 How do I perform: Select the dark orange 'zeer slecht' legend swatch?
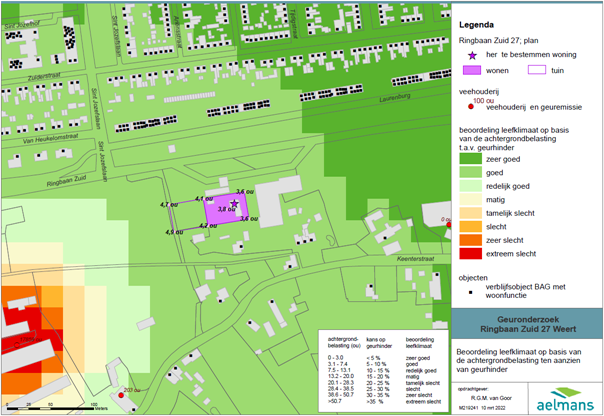pos(470,240)
